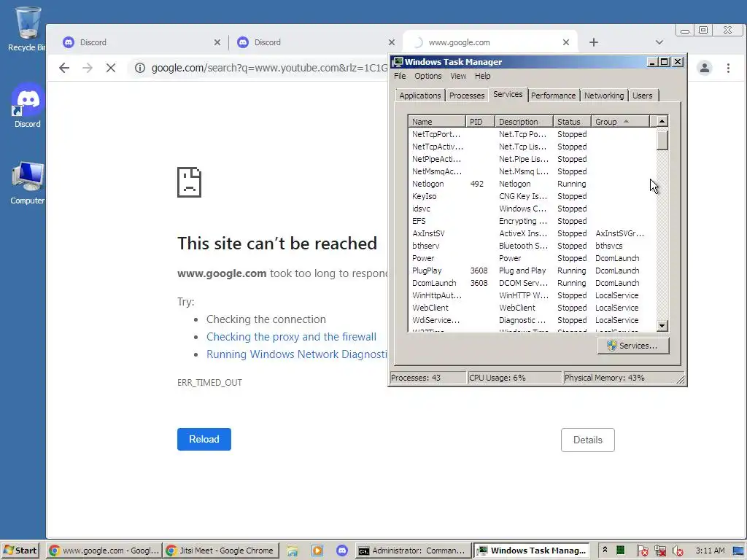Open media player taskbar icon
Viewport: 747px width, 560px height.
coord(317,551)
